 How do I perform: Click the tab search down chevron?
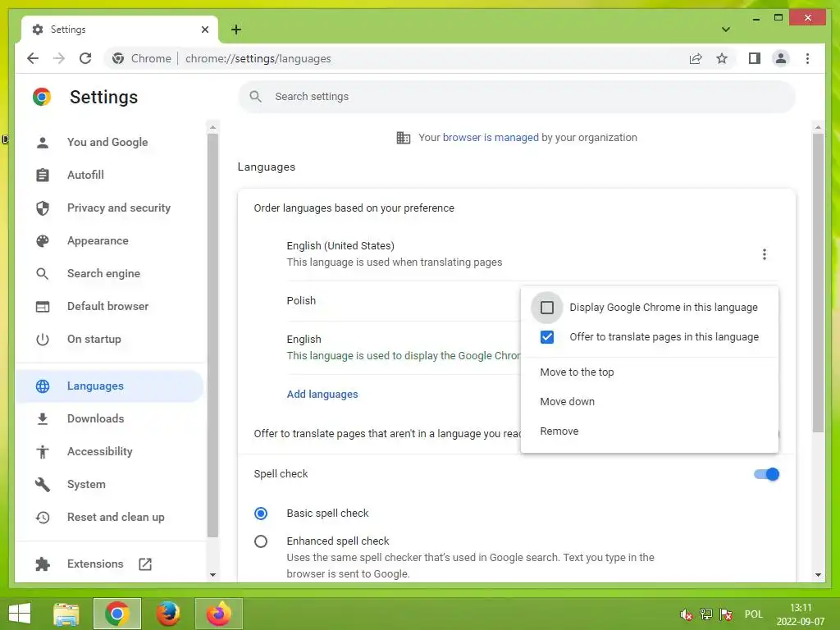click(725, 30)
